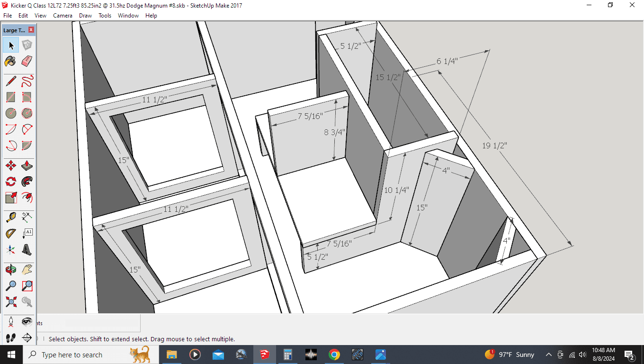Pick the Eraser tool
Image resolution: width=644 pixels, height=364 pixels.
(27, 61)
